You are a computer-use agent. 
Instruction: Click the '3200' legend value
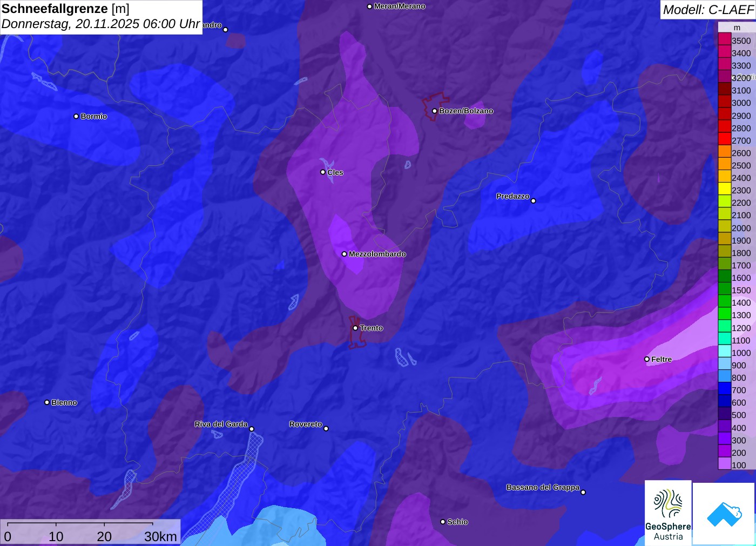point(741,78)
